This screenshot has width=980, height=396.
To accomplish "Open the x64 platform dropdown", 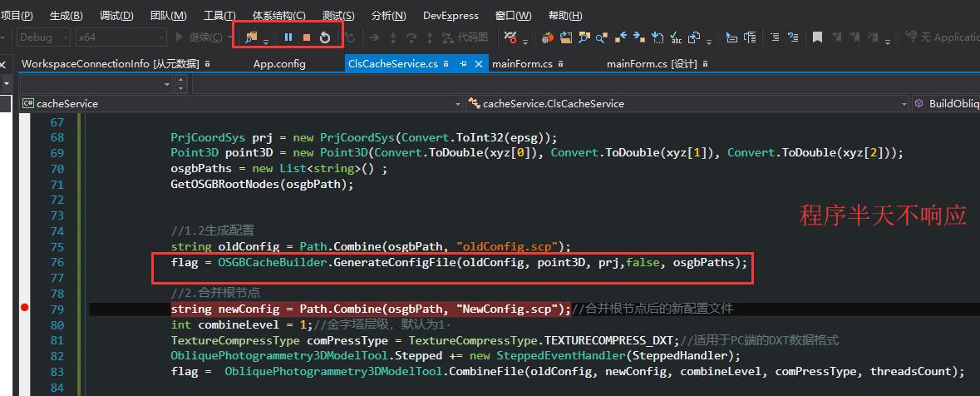I will 121,37.
